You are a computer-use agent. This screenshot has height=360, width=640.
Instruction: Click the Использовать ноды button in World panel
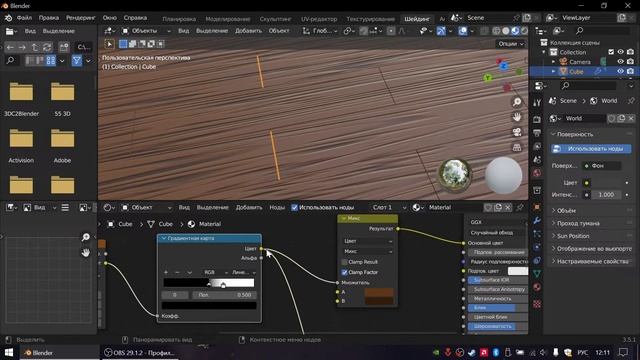(591, 149)
